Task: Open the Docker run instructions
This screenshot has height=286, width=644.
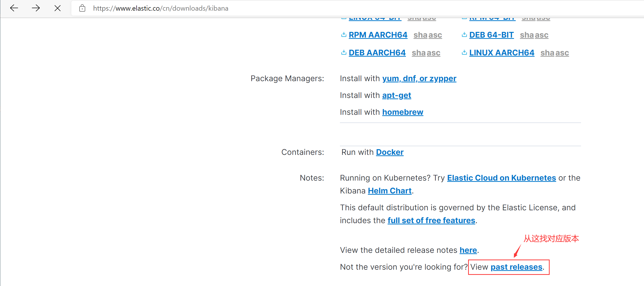Action: click(390, 152)
